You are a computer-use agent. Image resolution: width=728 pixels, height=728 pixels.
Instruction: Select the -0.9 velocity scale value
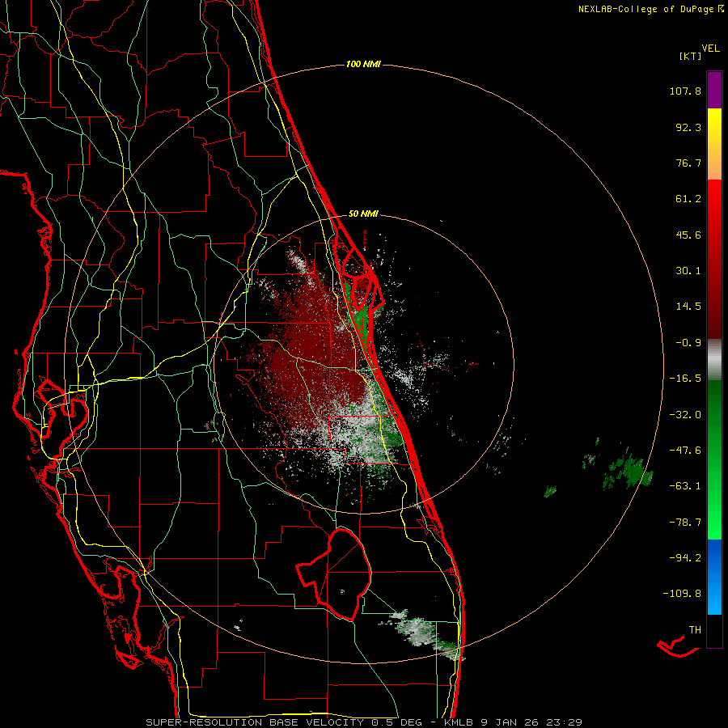688,343
